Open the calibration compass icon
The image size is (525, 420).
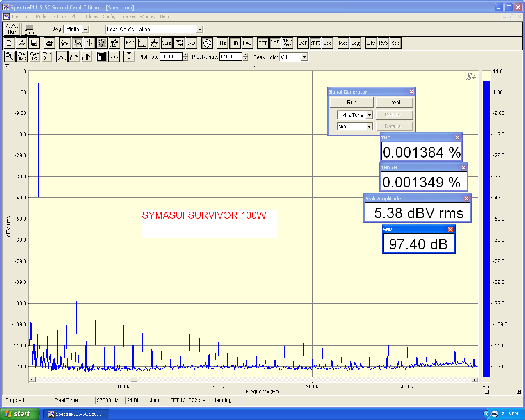[x=154, y=43]
